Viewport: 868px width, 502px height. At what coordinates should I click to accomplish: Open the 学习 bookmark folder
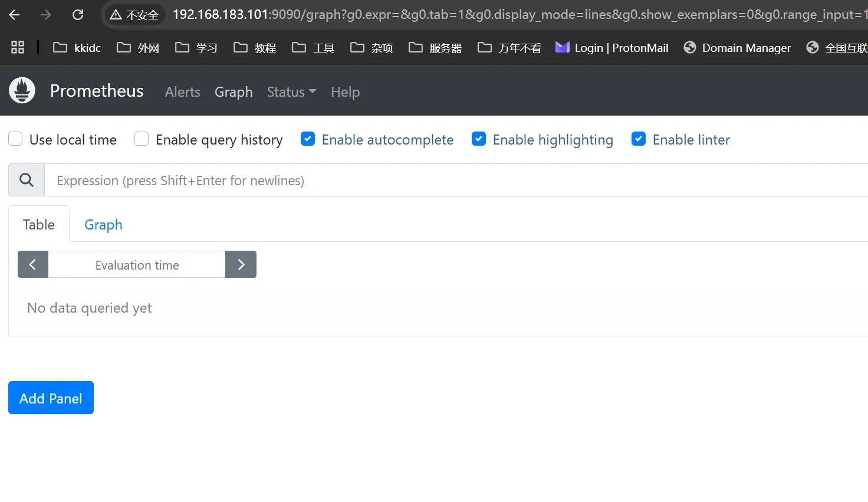tap(196, 47)
